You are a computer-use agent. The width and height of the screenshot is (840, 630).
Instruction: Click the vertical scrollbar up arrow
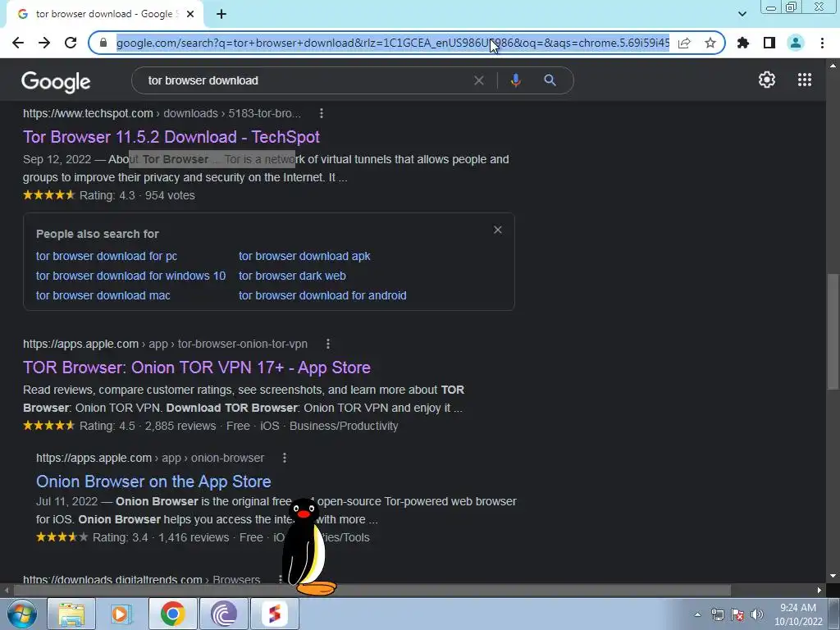[x=833, y=66]
